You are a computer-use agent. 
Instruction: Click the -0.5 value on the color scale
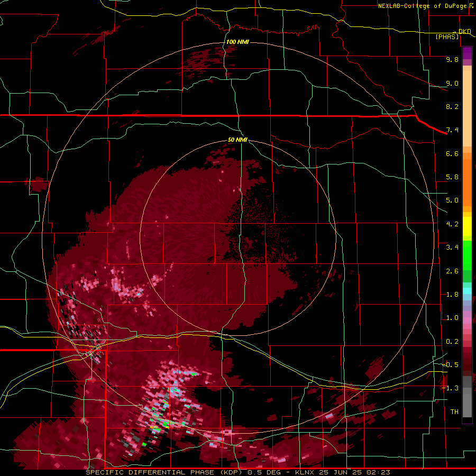[x=451, y=365]
